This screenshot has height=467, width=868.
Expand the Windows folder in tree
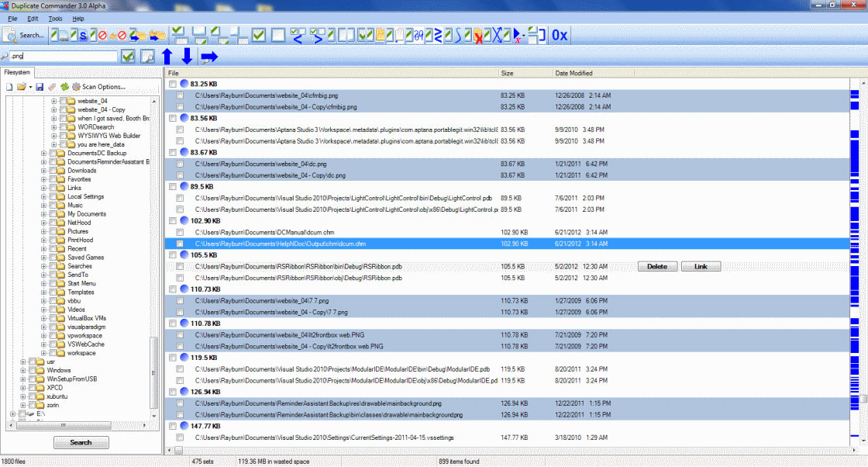click(23, 370)
